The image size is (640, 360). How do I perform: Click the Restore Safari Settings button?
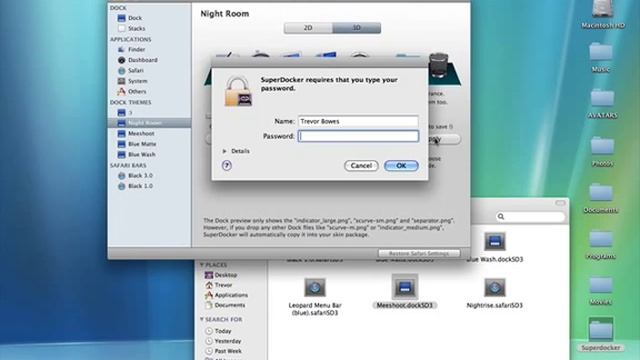tap(419, 253)
